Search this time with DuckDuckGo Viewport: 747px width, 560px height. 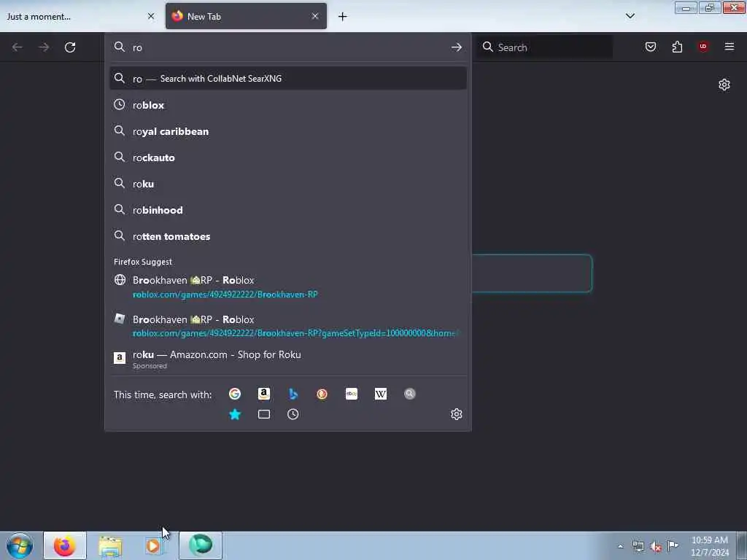[x=322, y=394]
